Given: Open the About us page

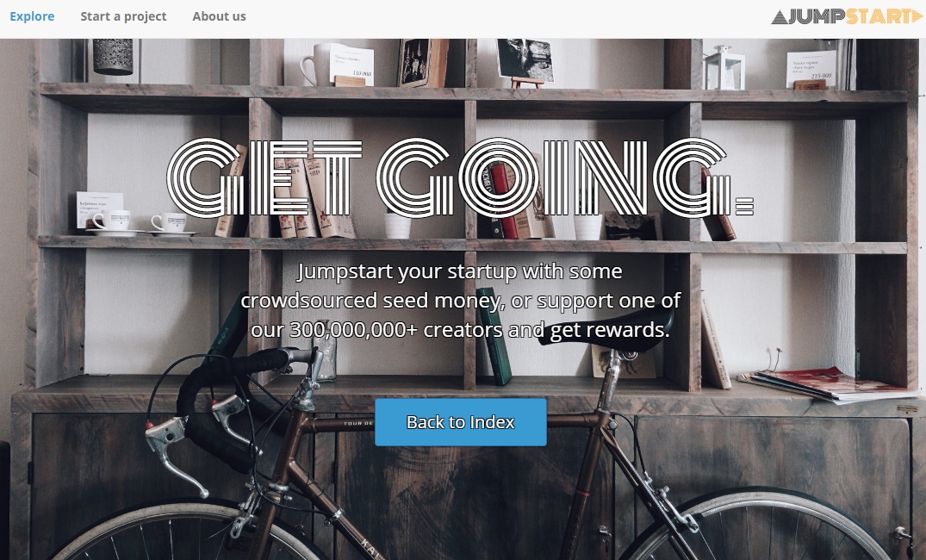Looking at the screenshot, I should (x=219, y=16).
